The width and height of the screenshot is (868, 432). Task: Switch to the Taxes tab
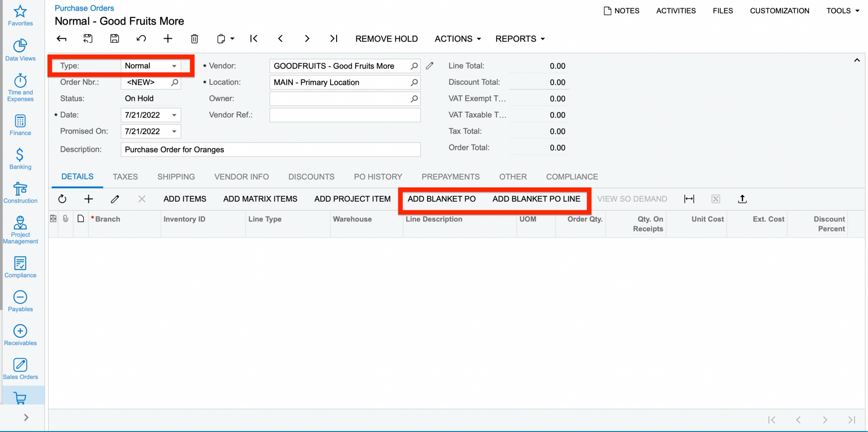point(125,176)
